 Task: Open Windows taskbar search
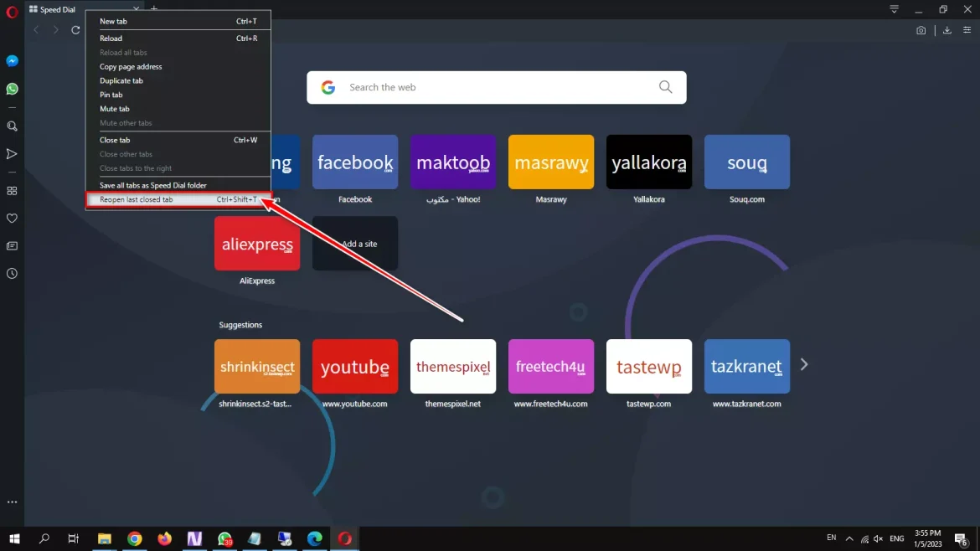(x=44, y=538)
